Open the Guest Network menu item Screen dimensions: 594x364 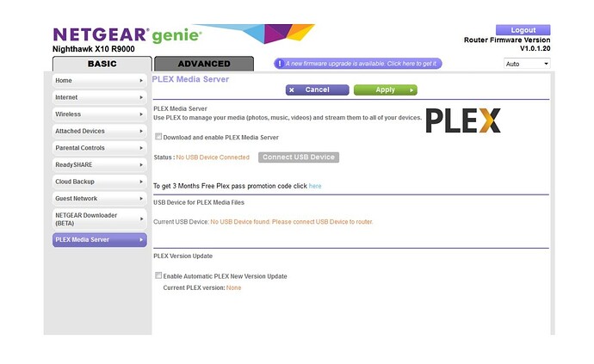click(100, 199)
